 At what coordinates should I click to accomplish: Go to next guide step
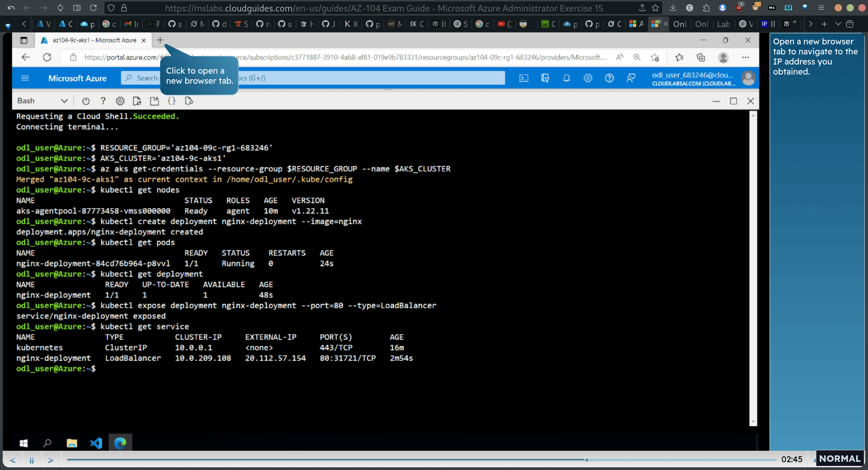(x=51, y=460)
